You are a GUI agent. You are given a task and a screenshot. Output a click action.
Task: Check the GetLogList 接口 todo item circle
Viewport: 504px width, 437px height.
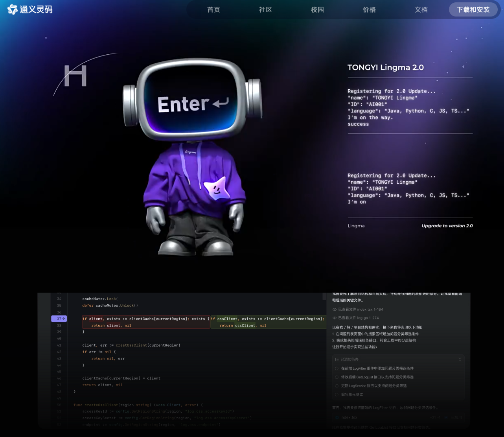click(x=337, y=377)
